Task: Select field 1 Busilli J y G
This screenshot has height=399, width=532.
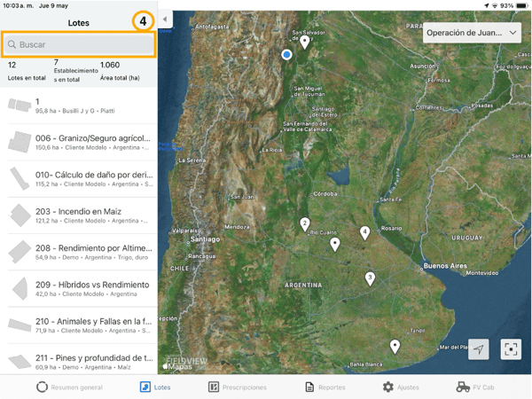Action: 79,106
